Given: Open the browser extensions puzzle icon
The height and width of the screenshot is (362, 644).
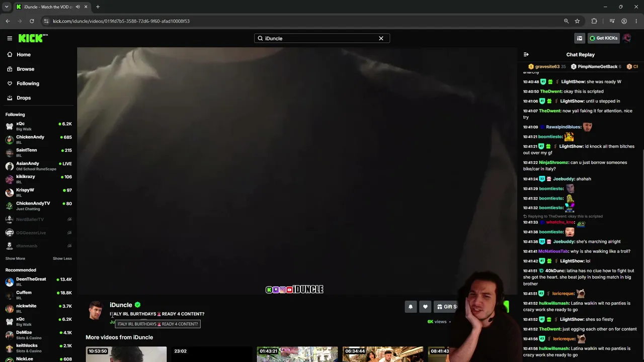Looking at the screenshot, I should click(x=594, y=21).
